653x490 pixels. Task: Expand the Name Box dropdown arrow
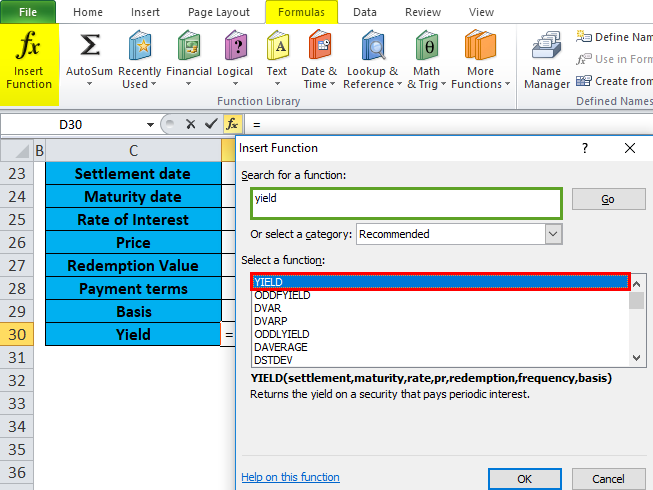click(x=150, y=125)
